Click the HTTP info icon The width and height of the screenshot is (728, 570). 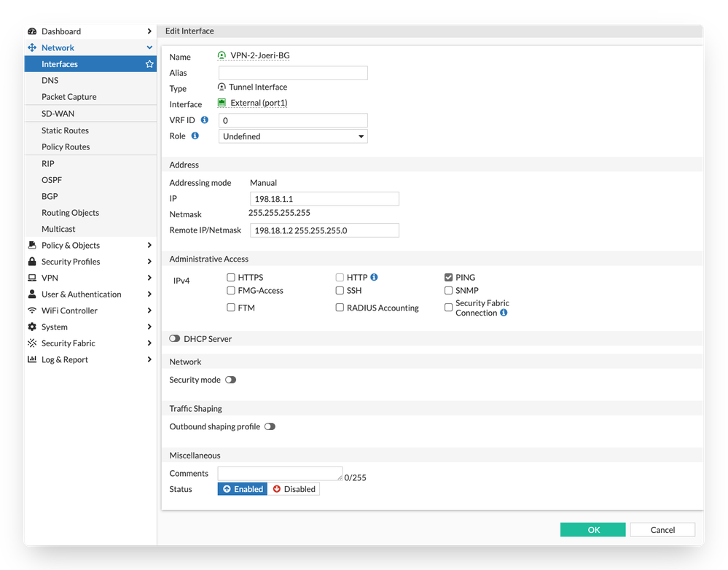(375, 277)
